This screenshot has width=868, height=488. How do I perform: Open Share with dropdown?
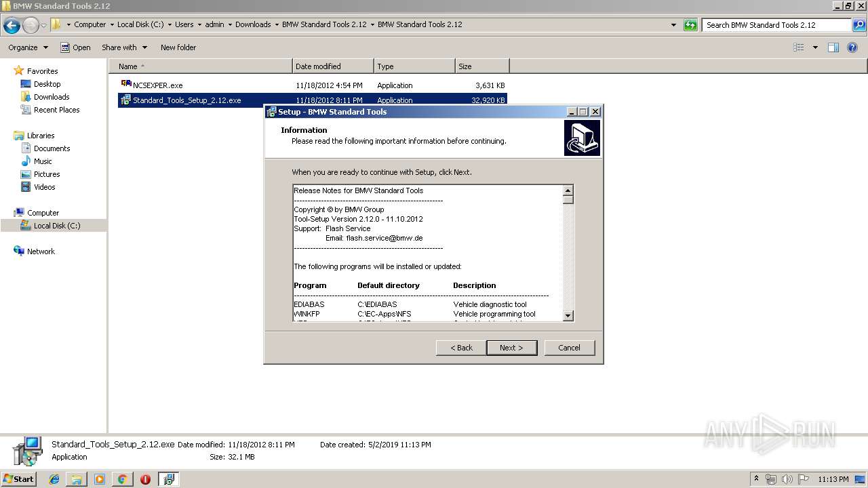point(124,47)
